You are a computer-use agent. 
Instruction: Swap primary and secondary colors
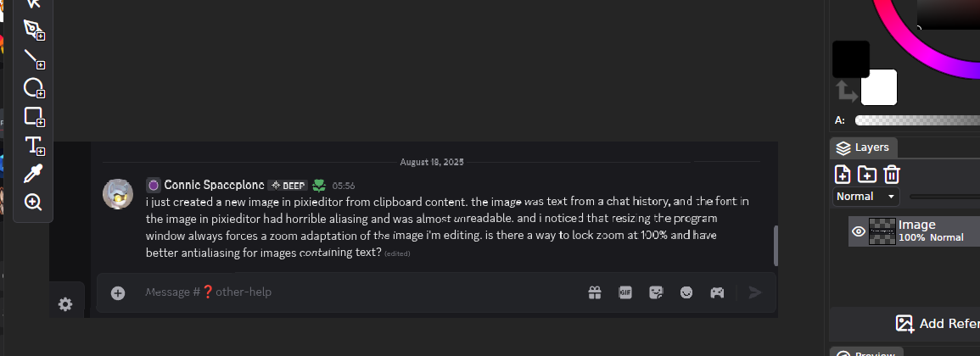click(846, 90)
